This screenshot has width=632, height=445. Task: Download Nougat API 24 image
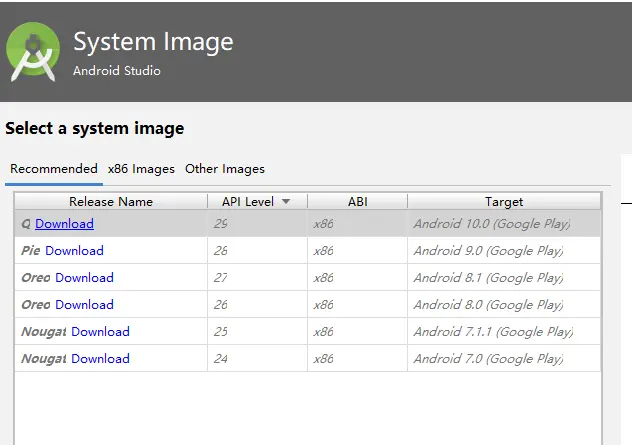[x=100, y=359]
